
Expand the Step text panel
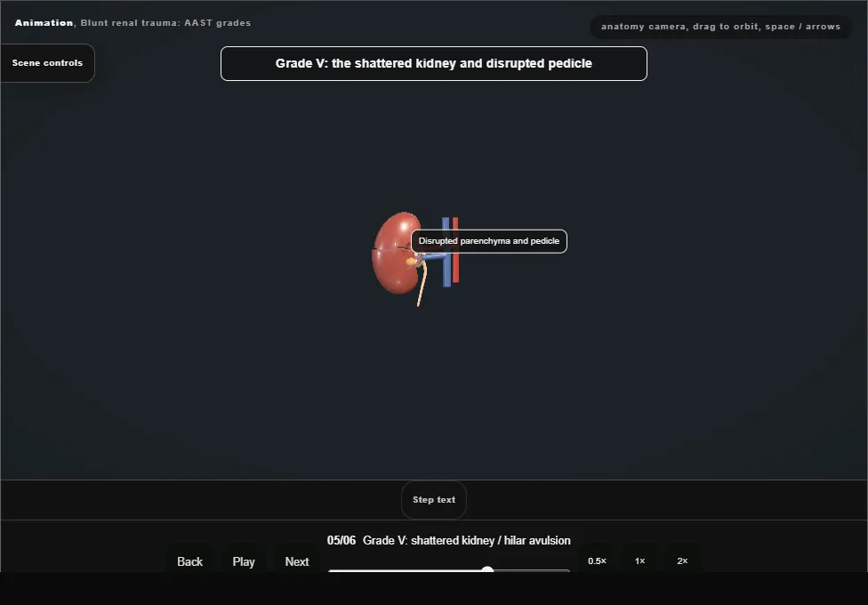433,500
